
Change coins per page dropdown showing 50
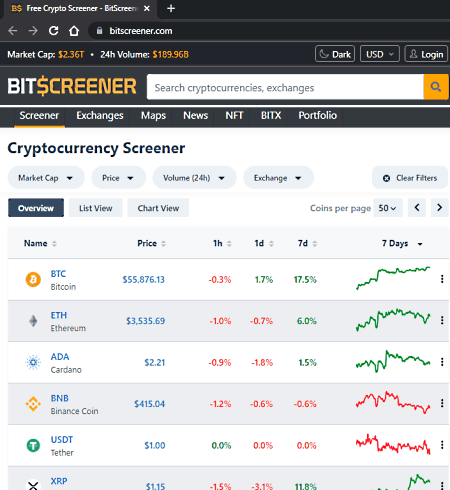(388, 208)
